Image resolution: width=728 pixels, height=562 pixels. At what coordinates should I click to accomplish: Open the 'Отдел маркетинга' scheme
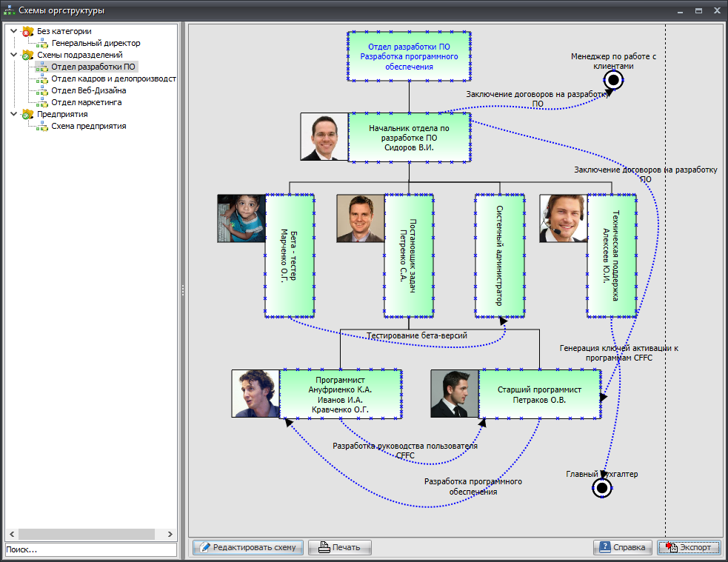click(x=86, y=102)
